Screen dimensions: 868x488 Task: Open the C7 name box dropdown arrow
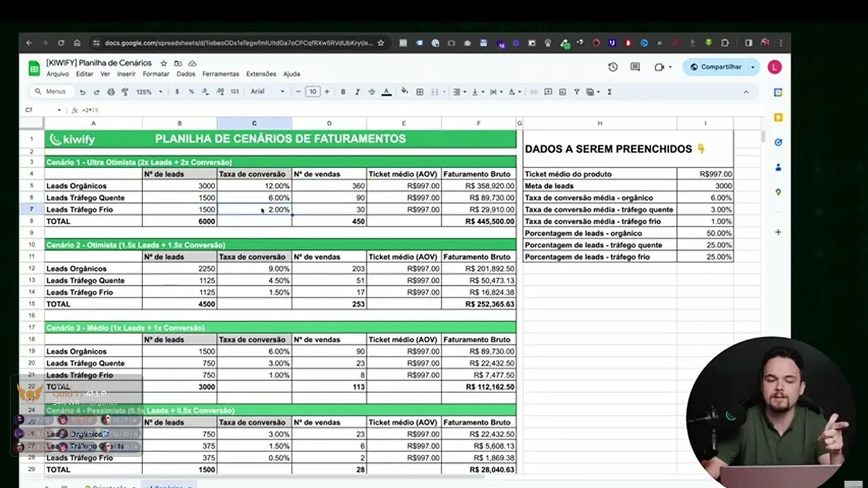pyautogui.click(x=59, y=110)
